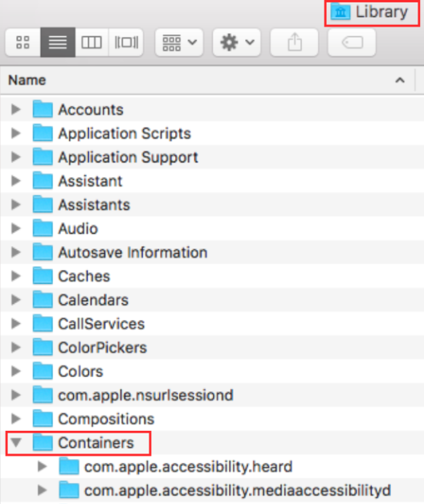The image size is (424, 504).
Task: Expand the Application Support folder
Action: click(16, 157)
